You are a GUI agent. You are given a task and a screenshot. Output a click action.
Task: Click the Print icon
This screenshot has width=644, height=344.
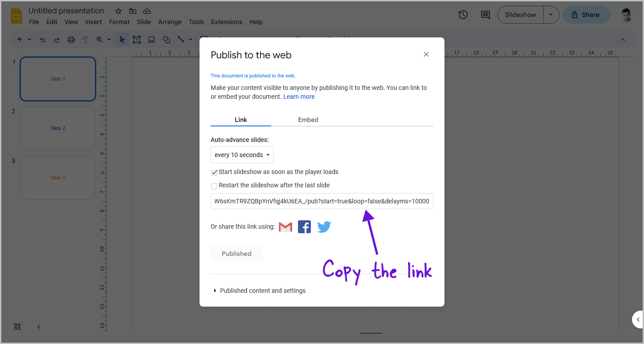tap(71, 39)
